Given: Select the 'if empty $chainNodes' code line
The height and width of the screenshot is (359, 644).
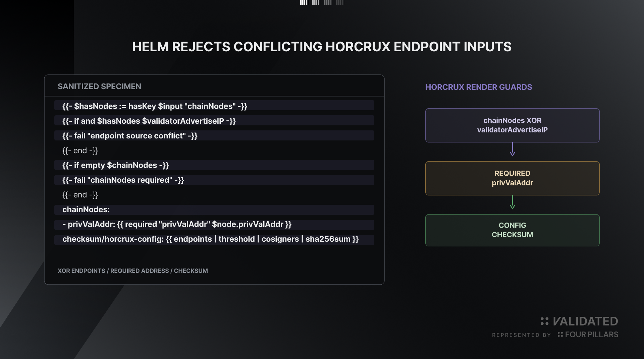Looking at the screenshot, I should (x=214, y=165).
